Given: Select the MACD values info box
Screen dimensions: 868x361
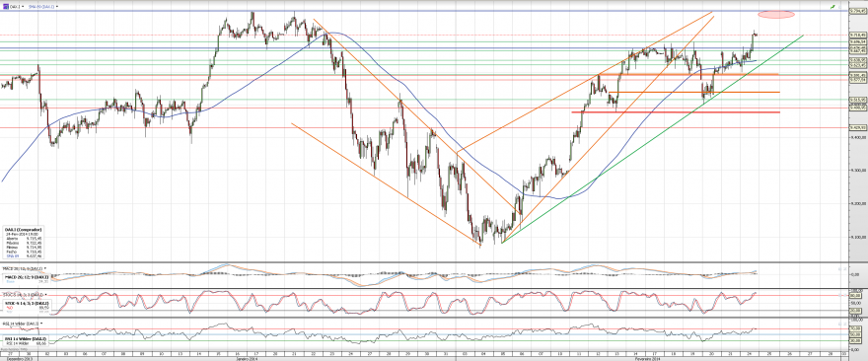Looking at the screenshot, I should pos(26,278).
